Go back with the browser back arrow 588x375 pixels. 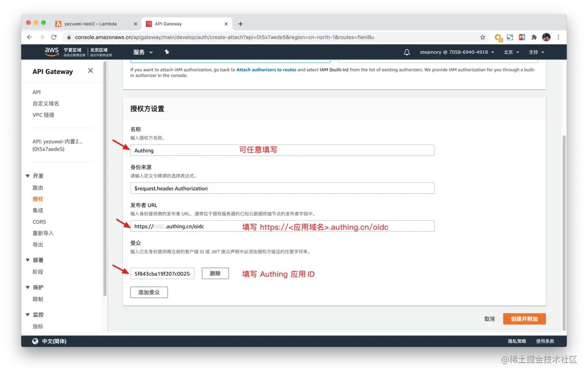pyautogui.click(x=29, y=37)
